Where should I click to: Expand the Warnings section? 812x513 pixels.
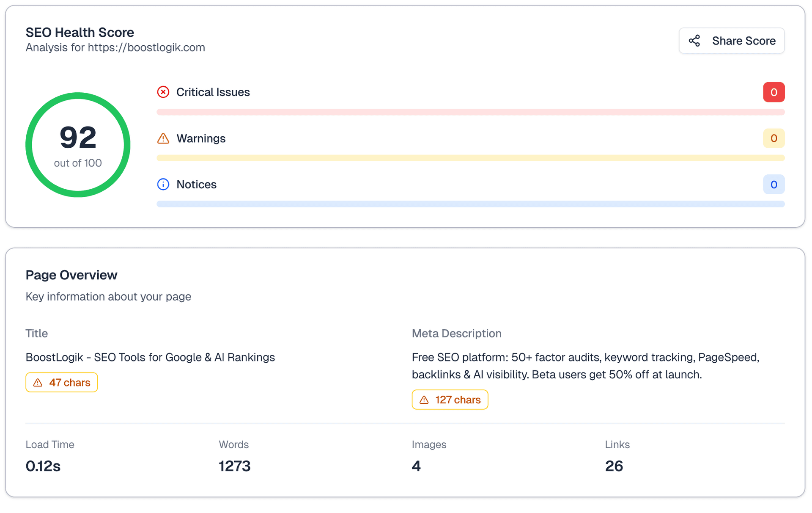[201, 138]
